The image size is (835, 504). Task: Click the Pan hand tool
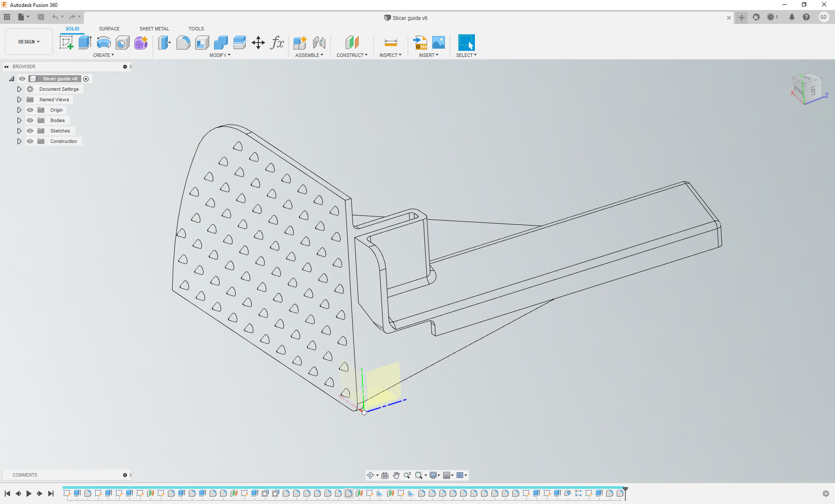point(396,475)
